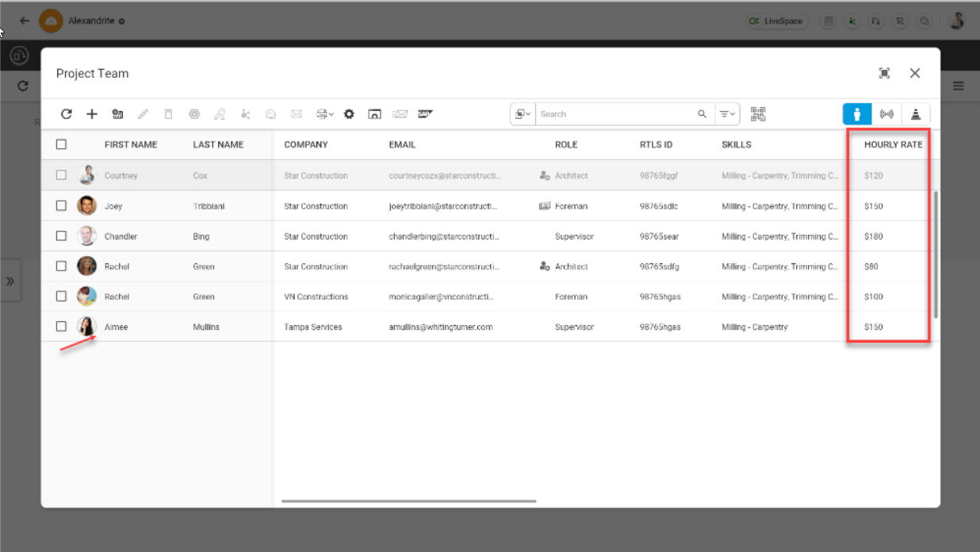The width and height of the screenshot is (980, 552).
Task: Sort by FIRST NAME column header
Action: pyautogui.click(x=131, y=145)
